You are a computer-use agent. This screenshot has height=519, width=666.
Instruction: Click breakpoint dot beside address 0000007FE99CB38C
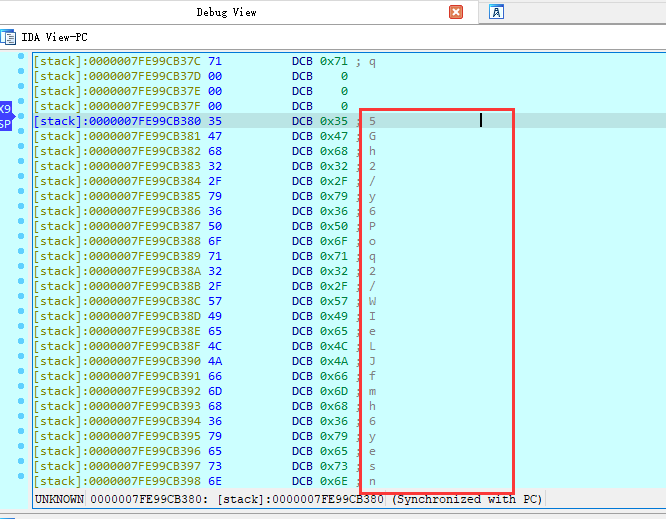21,296
